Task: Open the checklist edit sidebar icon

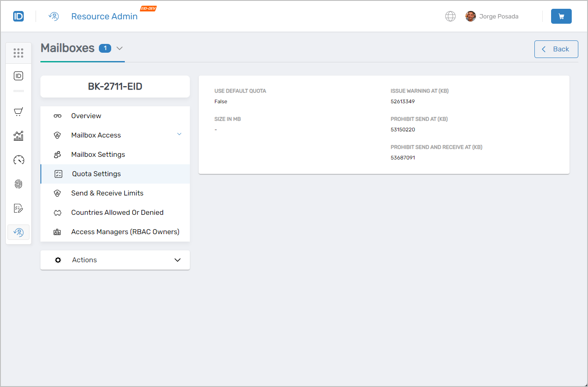Action: coord(18,208)
